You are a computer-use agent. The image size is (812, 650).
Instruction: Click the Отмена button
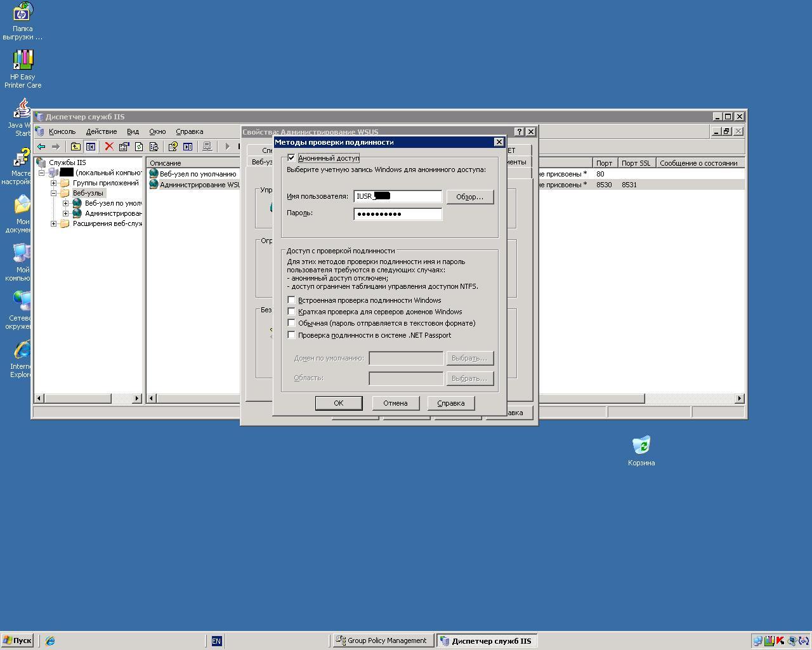(x=395, y=403)
